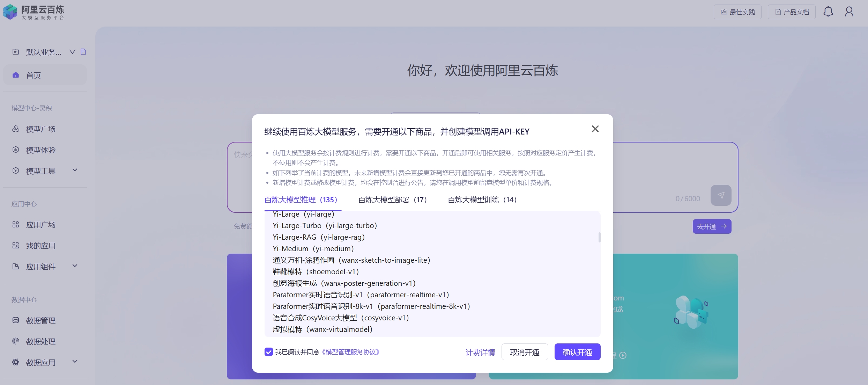This screenshot has height=385, width=868.
Task: Expand the 应用组件 submenu chevron
Action: pos(75,266)
